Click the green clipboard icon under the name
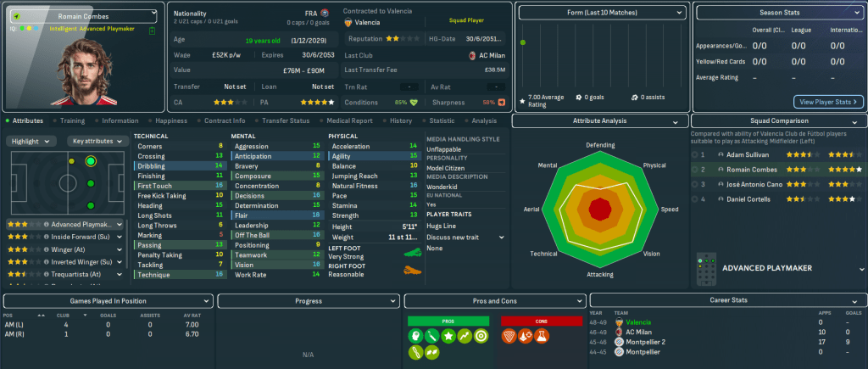Image resolution: width=868 pixels, height=369 pixels. (x=152, y=31)
